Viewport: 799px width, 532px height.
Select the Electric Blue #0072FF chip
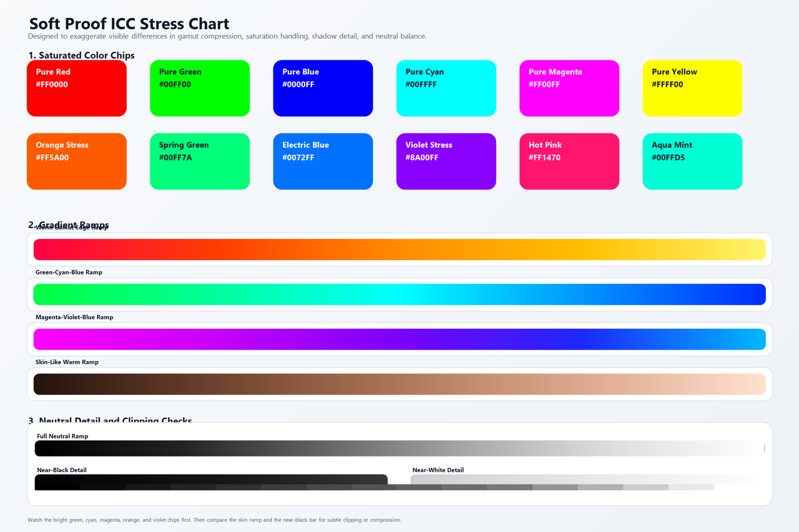(323, 162)
